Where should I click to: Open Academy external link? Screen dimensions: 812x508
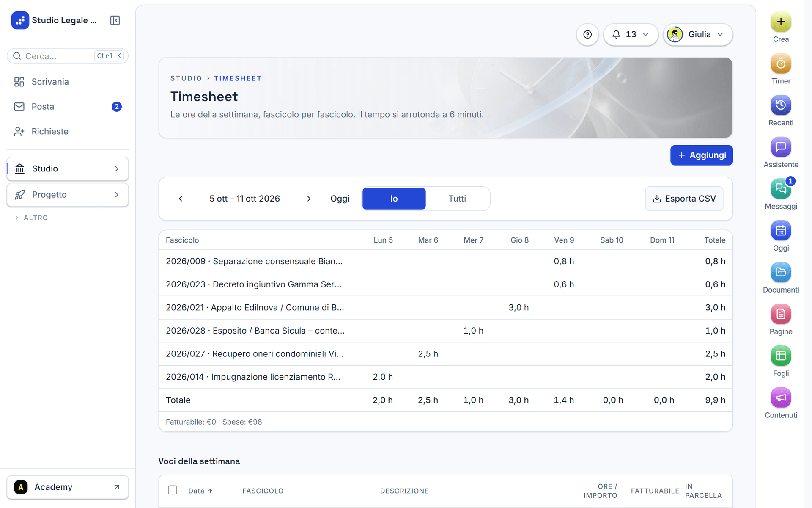tap(68, 487)
